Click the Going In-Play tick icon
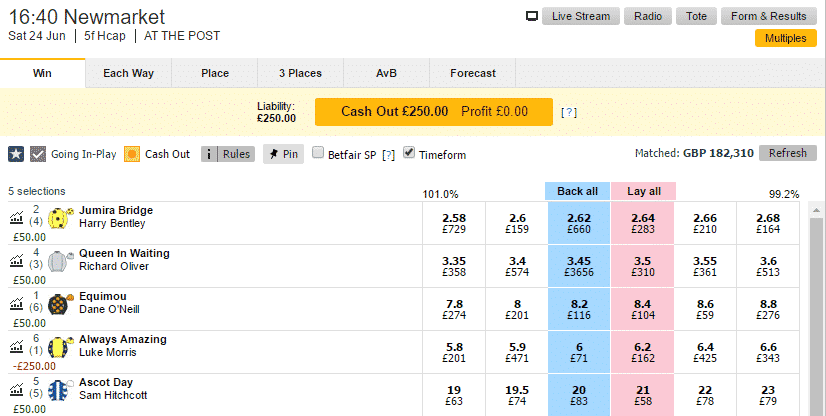The width and height of the screenshot is (826, 416). [x=38, y=154]
